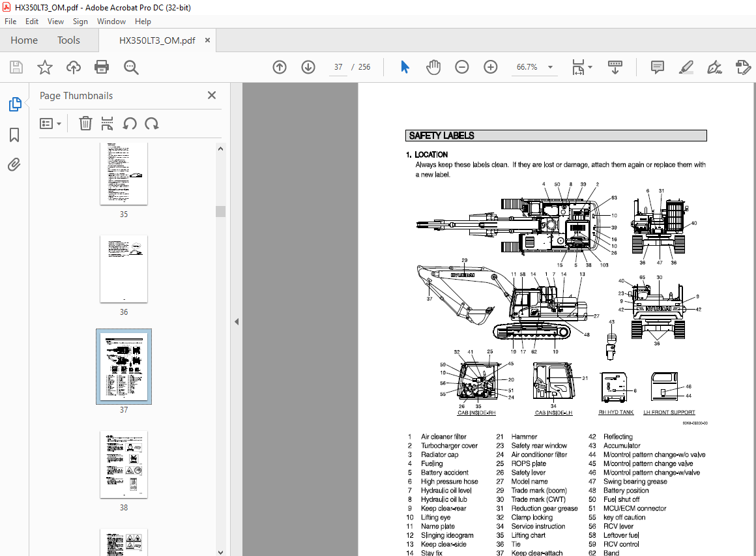Close the HX350LT3_OM.pdf tab

207,40
